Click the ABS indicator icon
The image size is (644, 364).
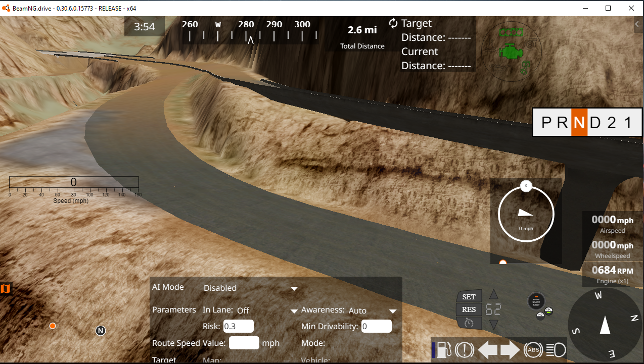point(533,349)
